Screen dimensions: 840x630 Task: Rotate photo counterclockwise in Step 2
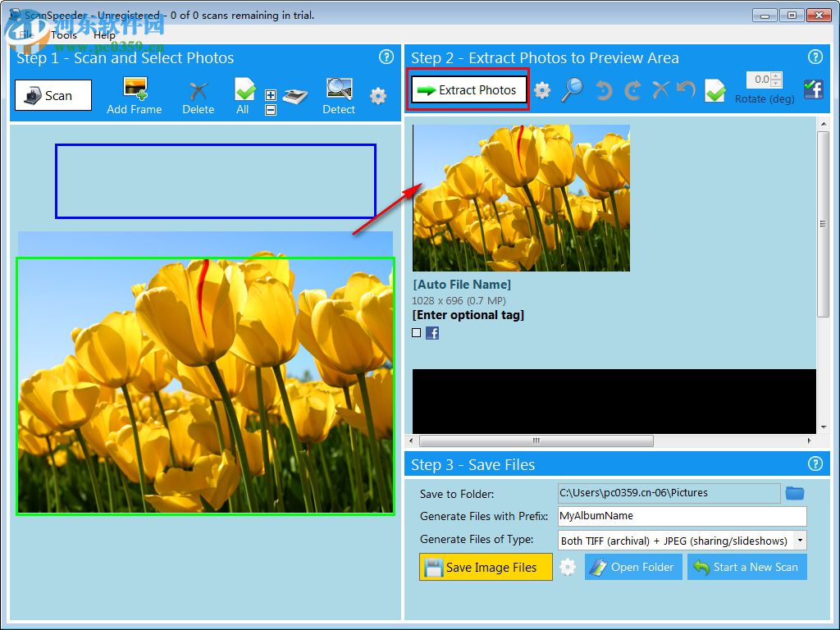603,90
